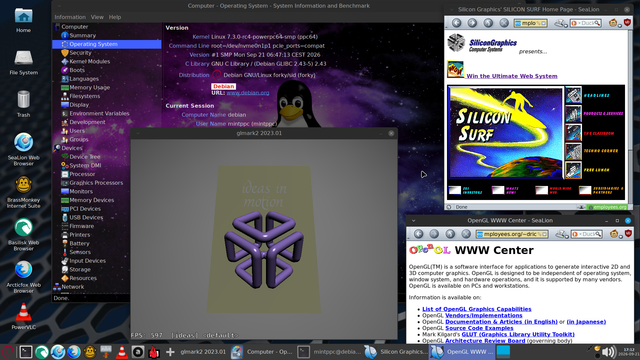Open the View menu
Viewport: 640px width, 360px height.
tap(97, 17)
